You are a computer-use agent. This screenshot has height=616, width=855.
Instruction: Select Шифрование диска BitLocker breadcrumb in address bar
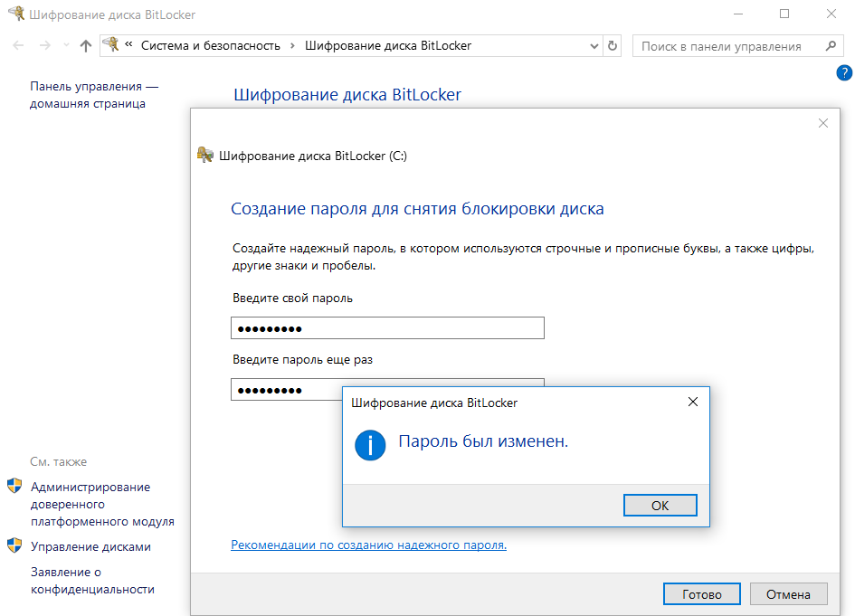388,46
